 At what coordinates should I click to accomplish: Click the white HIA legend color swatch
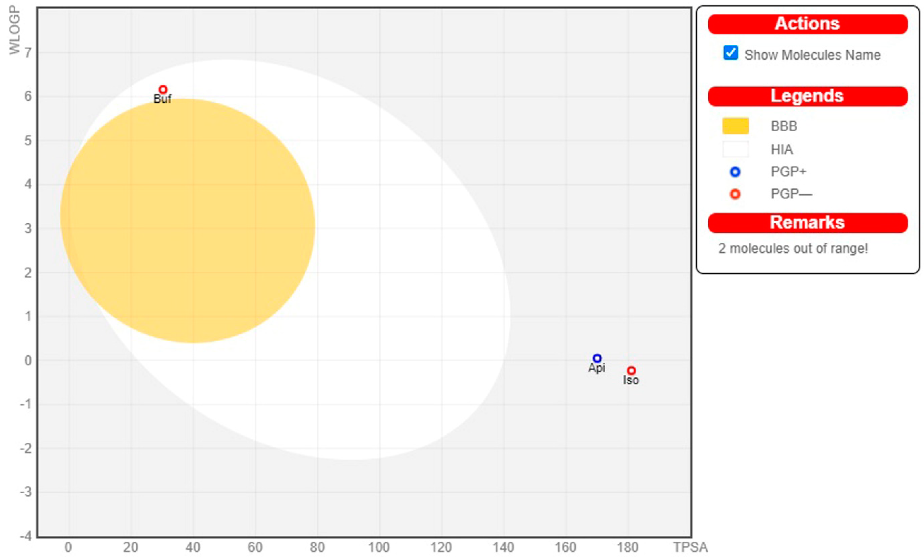(735, 149)
